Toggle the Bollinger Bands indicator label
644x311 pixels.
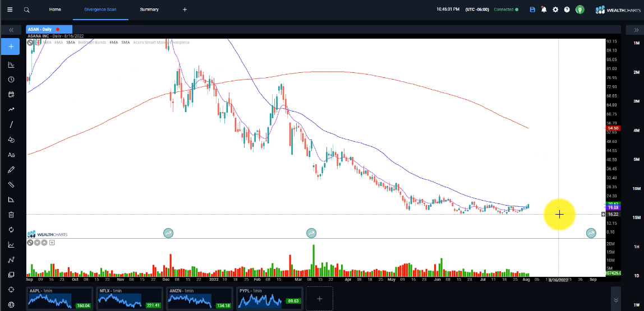(x=92, y=42)
